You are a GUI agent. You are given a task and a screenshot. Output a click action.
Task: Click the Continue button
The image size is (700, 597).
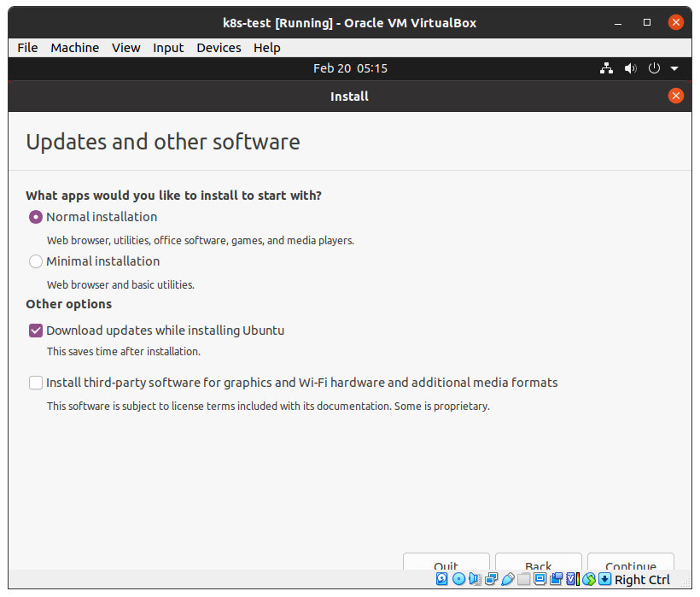630,563
